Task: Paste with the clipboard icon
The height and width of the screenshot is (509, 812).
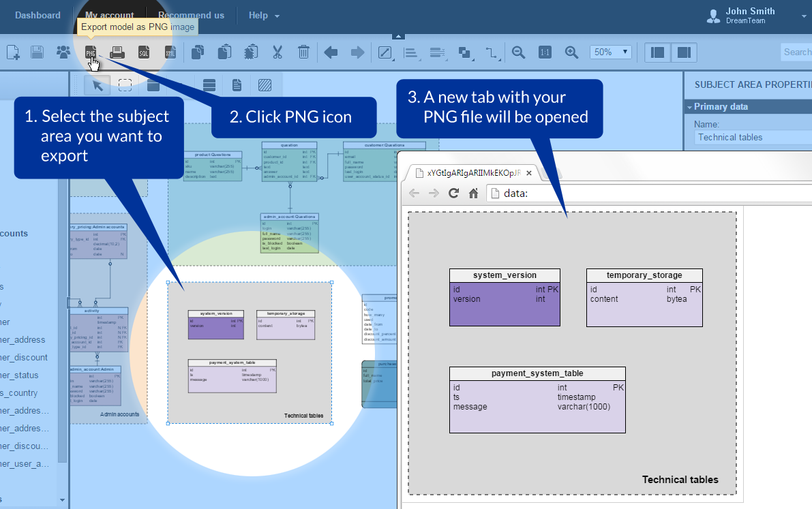Action: click(224, 52)
